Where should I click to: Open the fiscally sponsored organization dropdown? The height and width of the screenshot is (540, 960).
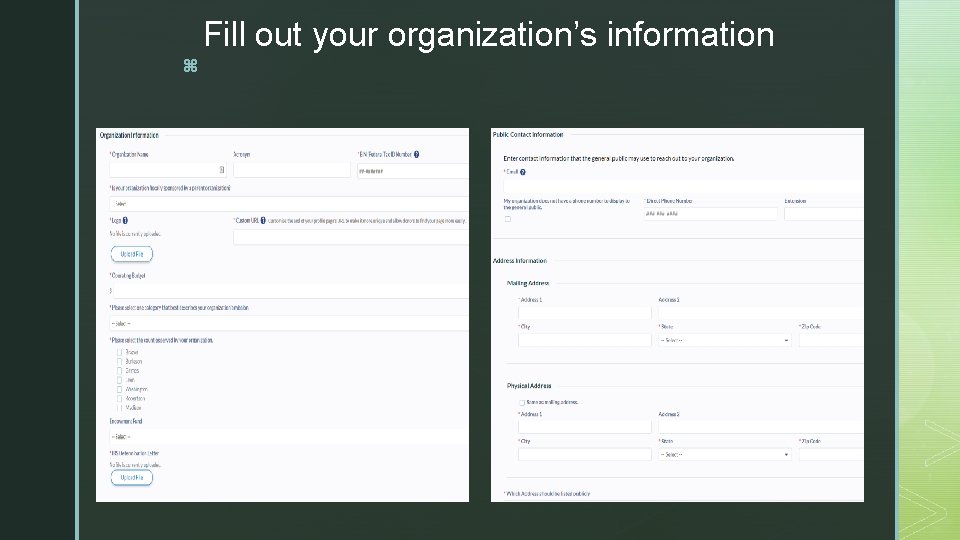(x=289, y=204)
